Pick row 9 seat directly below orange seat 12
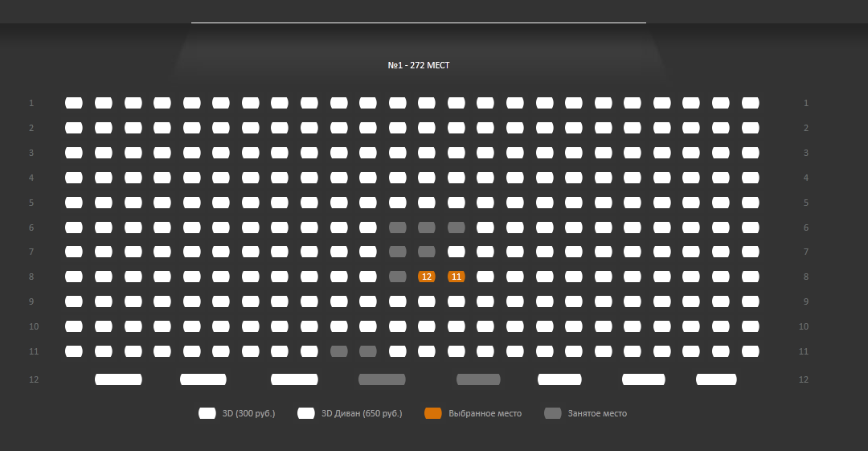The width and height of the screenshot is (868, 451). 426,301
